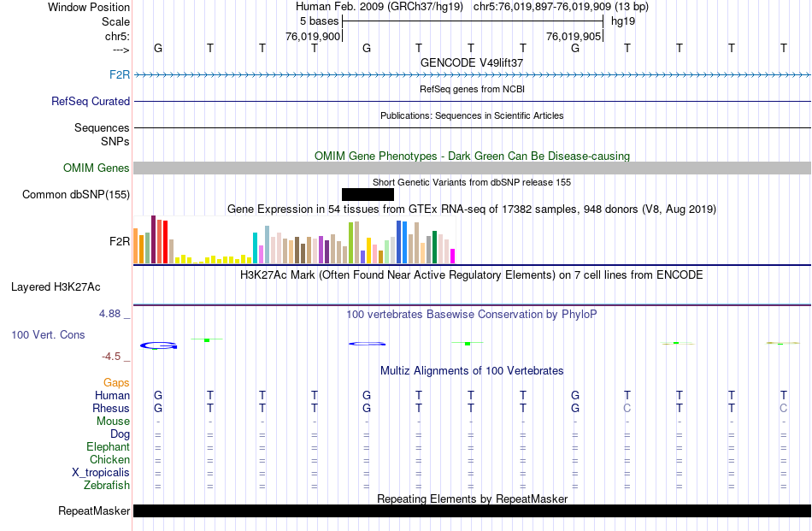
Task: Click the H3K27Ac Mark track title
Action: click(x=472, y=274)
